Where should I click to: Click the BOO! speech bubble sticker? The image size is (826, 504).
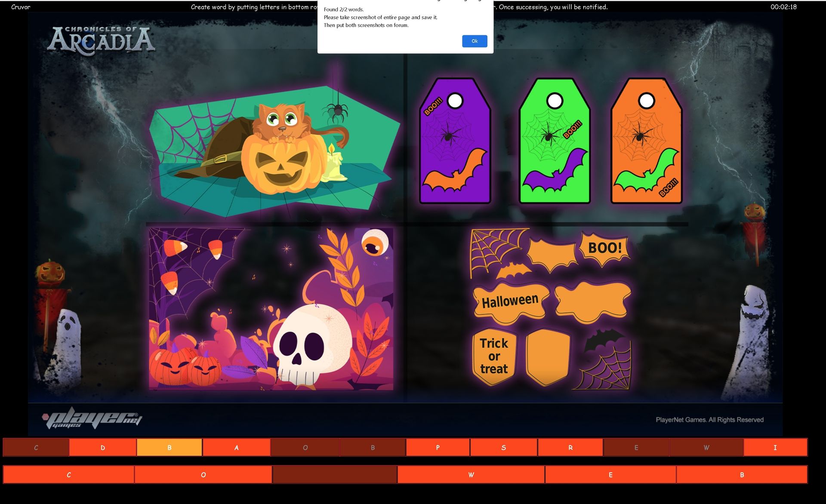[x=604, y=248]
